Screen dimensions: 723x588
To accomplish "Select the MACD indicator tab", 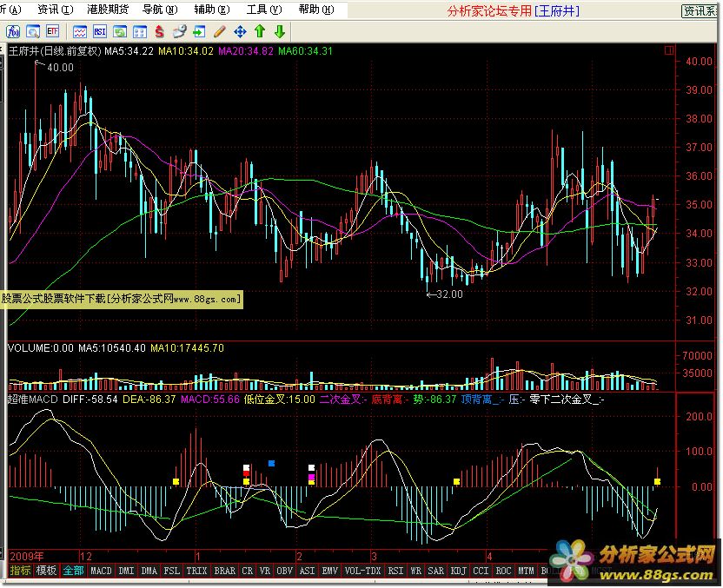I will click(101, 571).
